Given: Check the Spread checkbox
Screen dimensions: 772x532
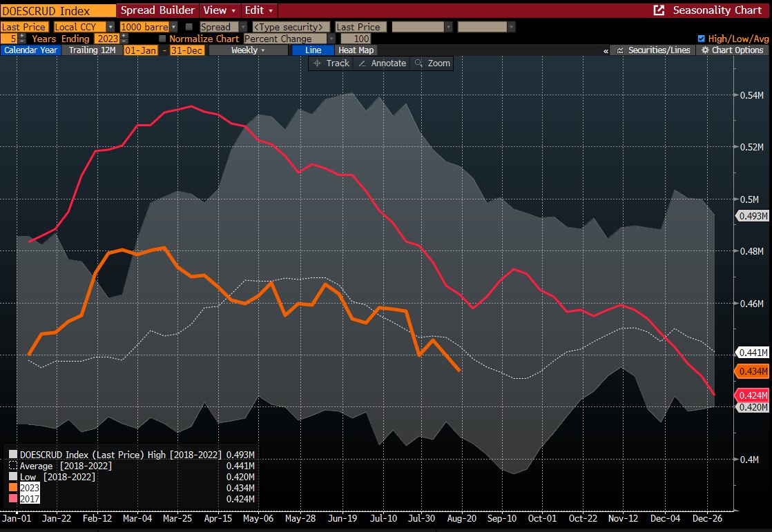Looking at the screenshot, I should 189,27.
